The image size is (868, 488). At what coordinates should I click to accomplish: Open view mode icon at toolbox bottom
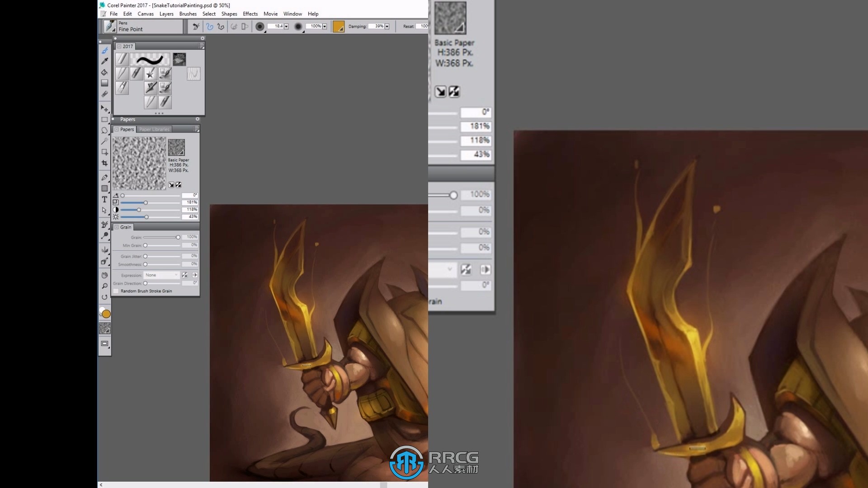click(x=105, y=344)
